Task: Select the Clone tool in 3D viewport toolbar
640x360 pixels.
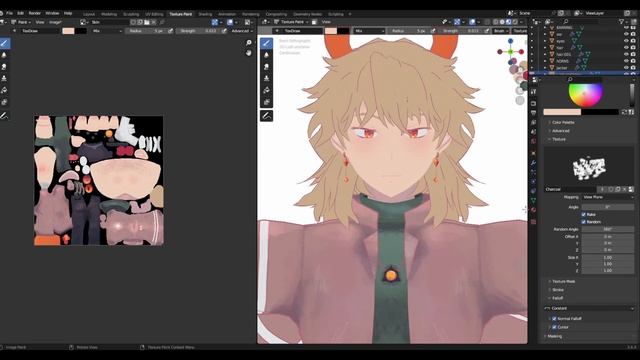Action: click(x=267, y=78)
